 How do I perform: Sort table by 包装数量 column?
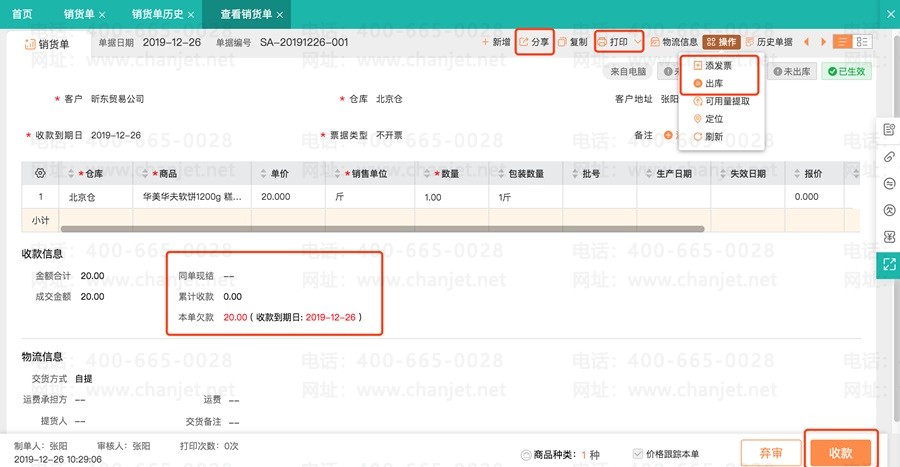coord(501,173)
